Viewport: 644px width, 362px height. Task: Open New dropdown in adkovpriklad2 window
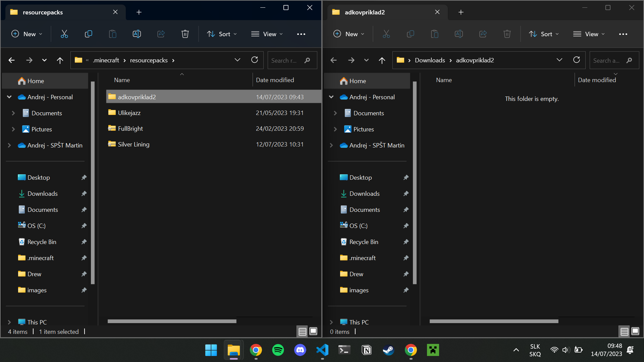coord(349,34)
